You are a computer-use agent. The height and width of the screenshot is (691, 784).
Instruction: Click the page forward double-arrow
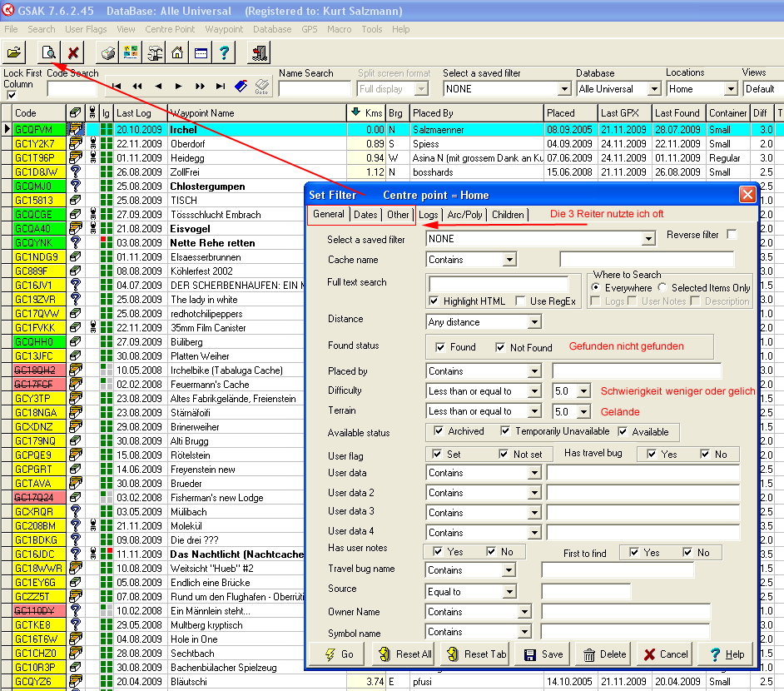(200, 87)
